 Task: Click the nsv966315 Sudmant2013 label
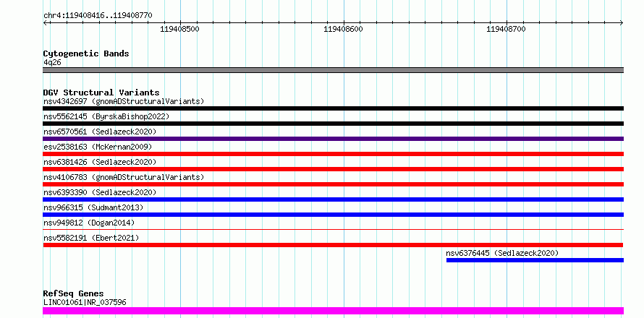pos(93,207)
